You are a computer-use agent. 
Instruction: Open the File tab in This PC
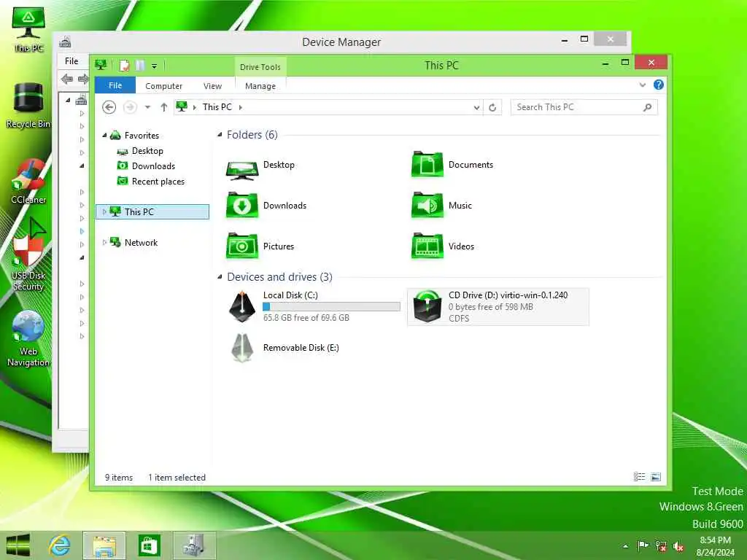click(x=115, y=85)
